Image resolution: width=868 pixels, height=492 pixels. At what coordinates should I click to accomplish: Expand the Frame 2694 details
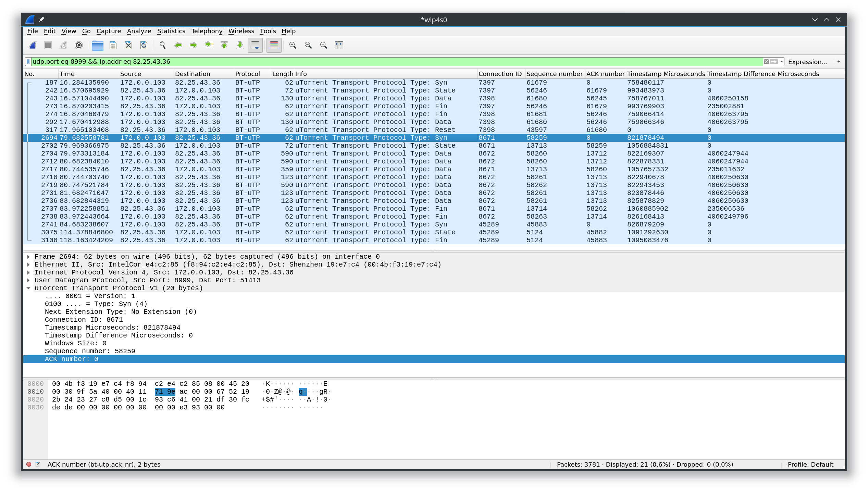[28, 257]
